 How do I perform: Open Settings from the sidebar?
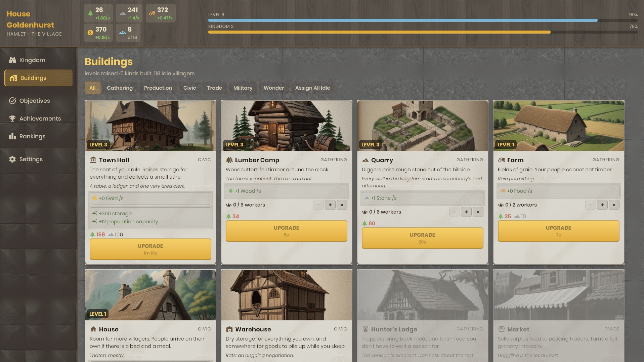pyautogui.click(x=38, y=159)
